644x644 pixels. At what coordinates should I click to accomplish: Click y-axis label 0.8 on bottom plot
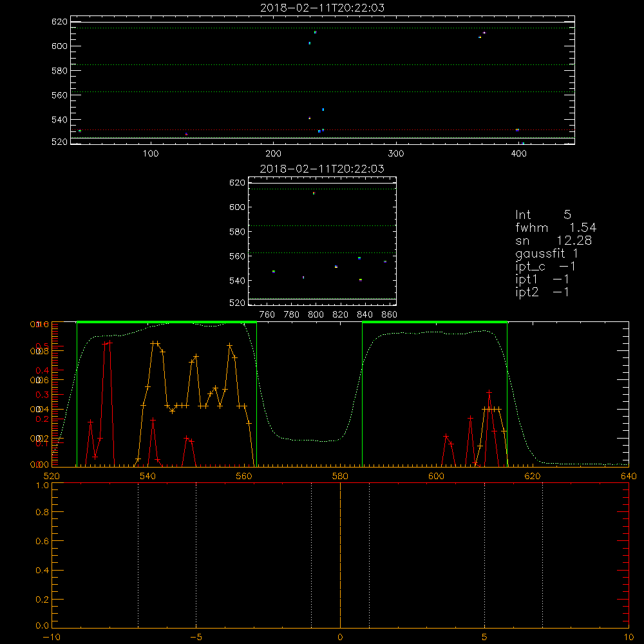43,512
